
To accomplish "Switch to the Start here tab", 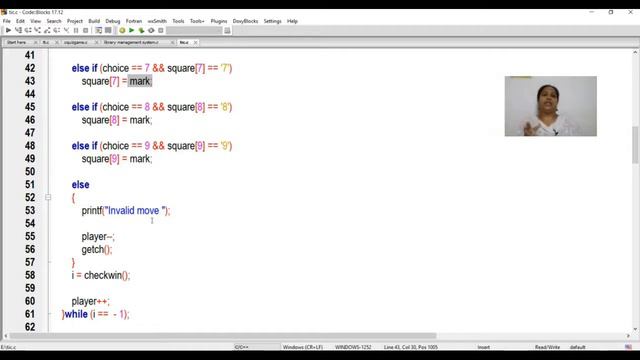I will pos(17,42).
